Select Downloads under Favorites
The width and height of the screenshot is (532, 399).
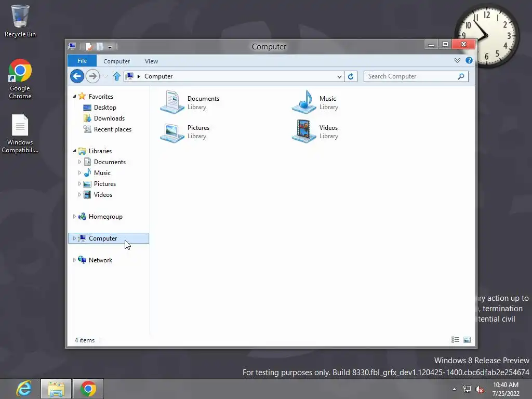tap(109, 118)
